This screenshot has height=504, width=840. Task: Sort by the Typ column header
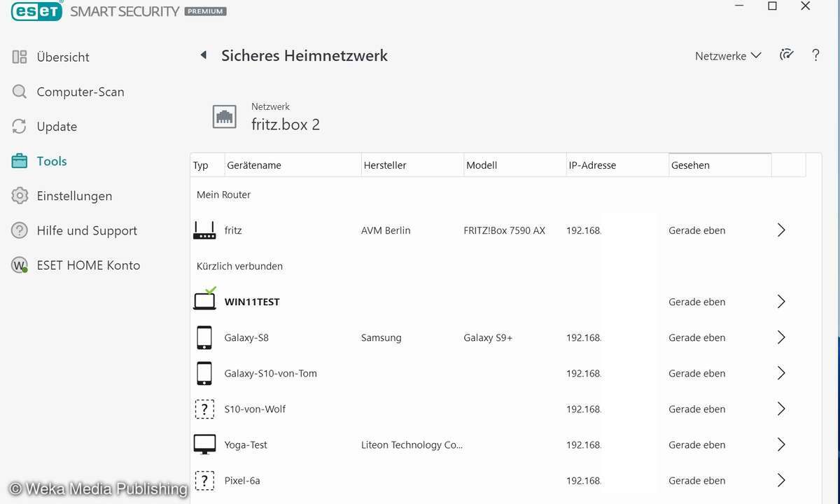click(207, 165)
